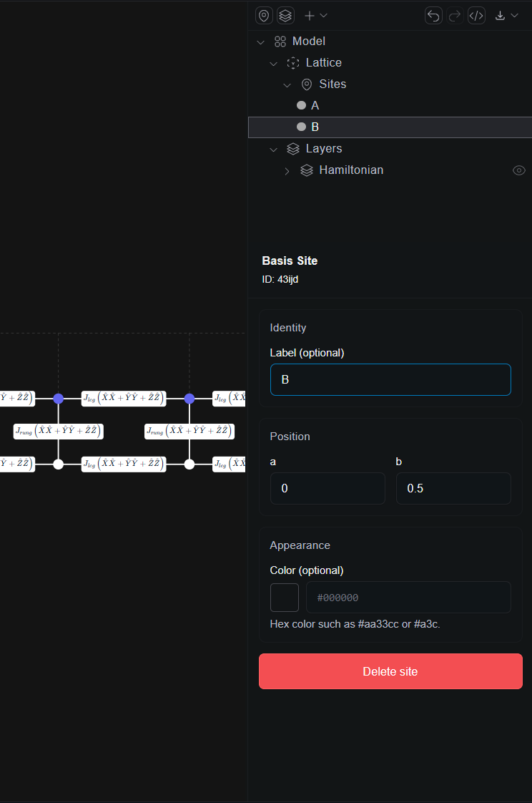Select the Layers row label

pyautogui.click(x=324, y=149)
